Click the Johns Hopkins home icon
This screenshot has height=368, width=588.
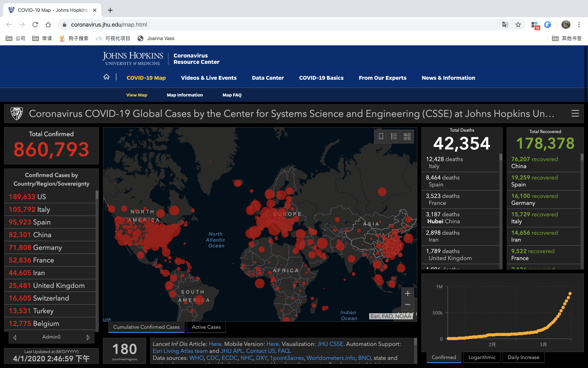pos(106,77)
